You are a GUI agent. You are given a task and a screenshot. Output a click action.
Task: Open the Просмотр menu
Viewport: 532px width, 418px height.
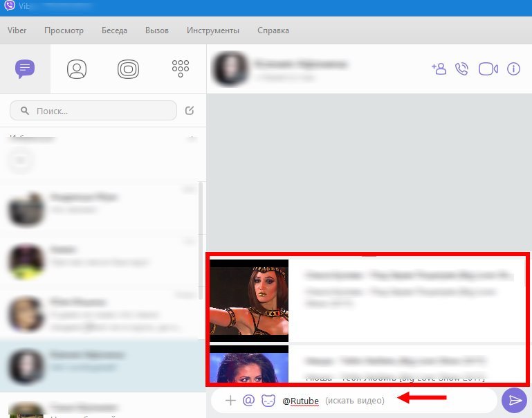64,30
